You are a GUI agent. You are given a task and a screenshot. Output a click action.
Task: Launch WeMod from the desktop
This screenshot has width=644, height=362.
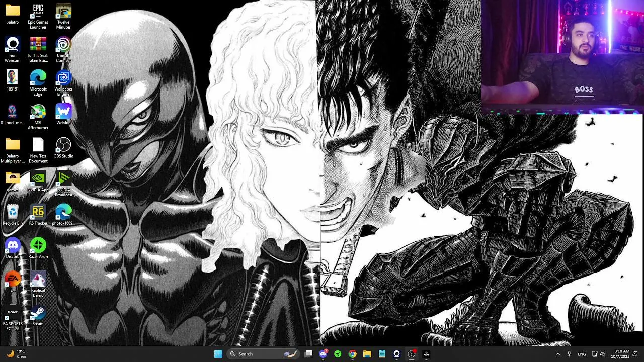click(x=63, y=115)
